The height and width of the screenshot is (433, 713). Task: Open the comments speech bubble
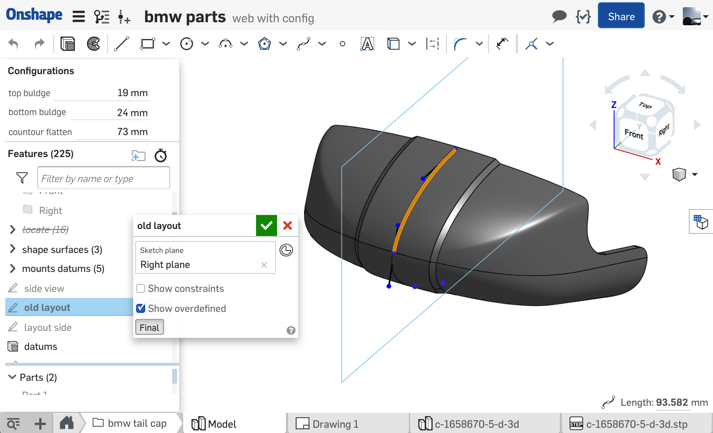[559, 16]
